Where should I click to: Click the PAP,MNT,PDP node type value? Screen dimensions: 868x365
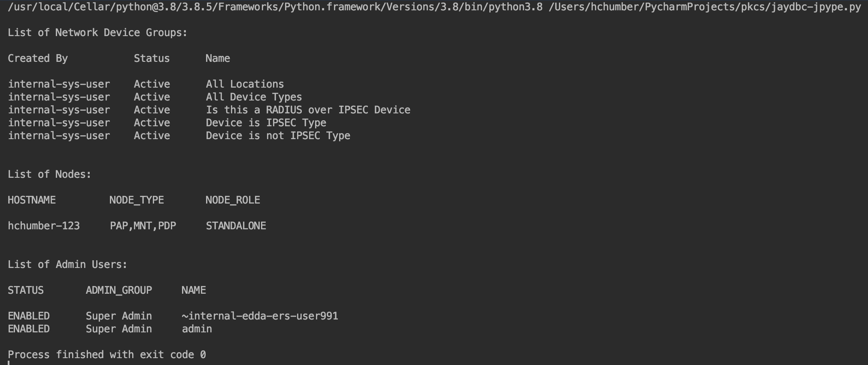click(143, 226)
